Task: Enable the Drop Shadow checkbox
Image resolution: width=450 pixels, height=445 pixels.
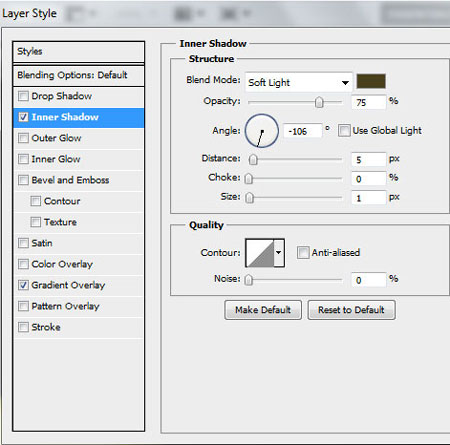Action: point(23,96)
